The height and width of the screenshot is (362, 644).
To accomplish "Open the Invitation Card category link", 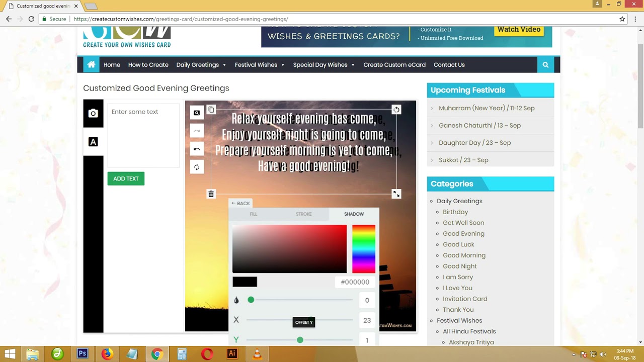I will 465,299.
